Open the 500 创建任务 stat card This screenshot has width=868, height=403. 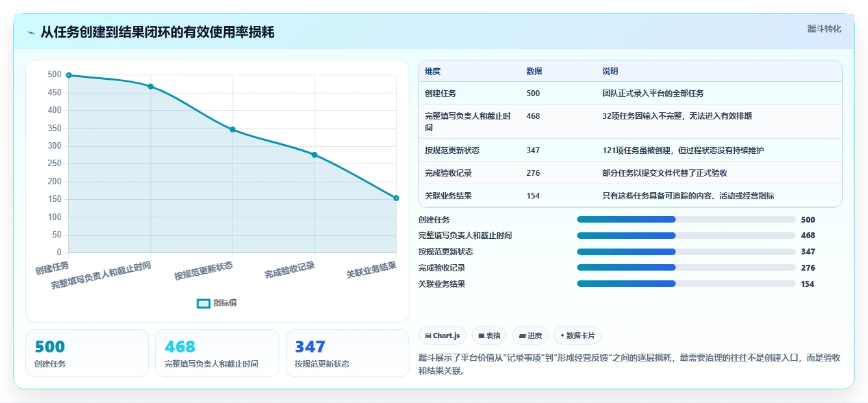click(87, 353)
